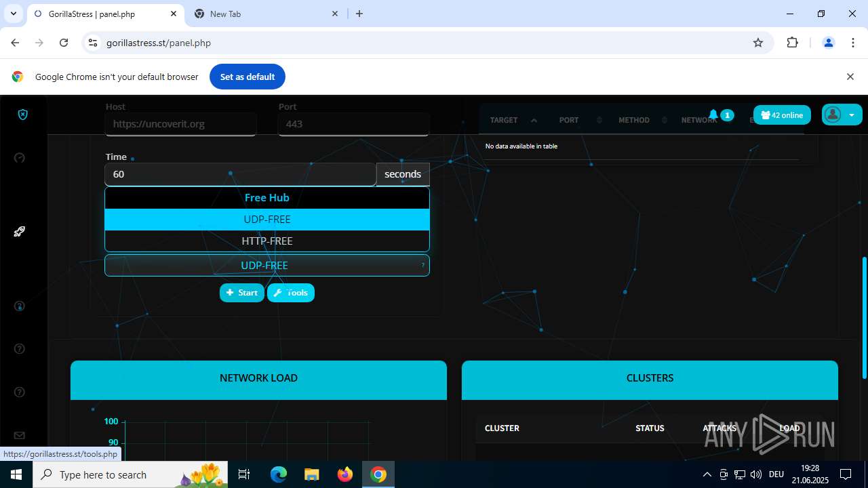Image resolution: width=868 pixels, height=488 pixels.
Task: Click the page vertical scrollbar
Action: [x=864, y=317]
